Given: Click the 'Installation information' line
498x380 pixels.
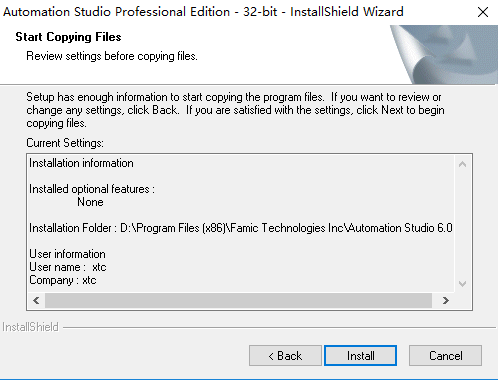Looking at the screenshot, I should pos(81,163).
